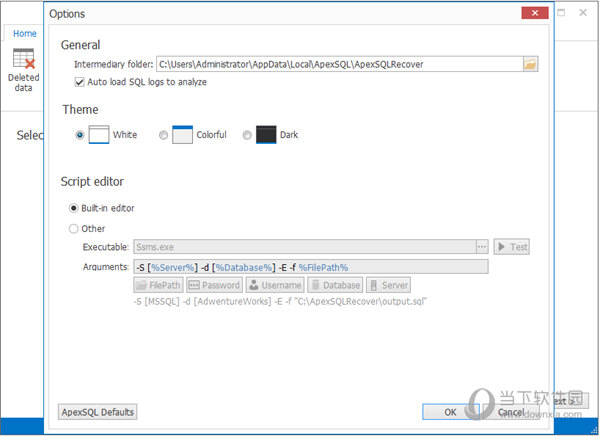600x436 pixels.
Task: Click the Colorful theme preview thumbnail
Action: (183, 135)
